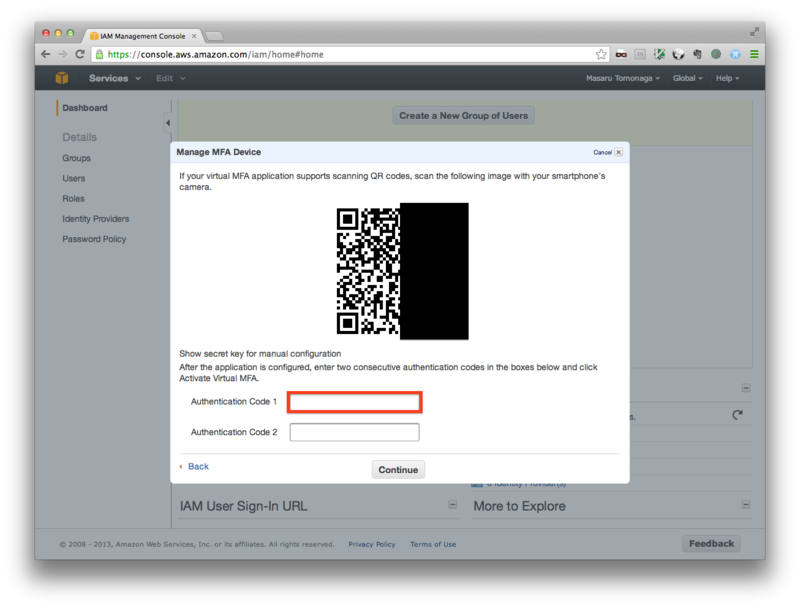Click the QR code image
800x608 pixels.
tap(403, 271)
